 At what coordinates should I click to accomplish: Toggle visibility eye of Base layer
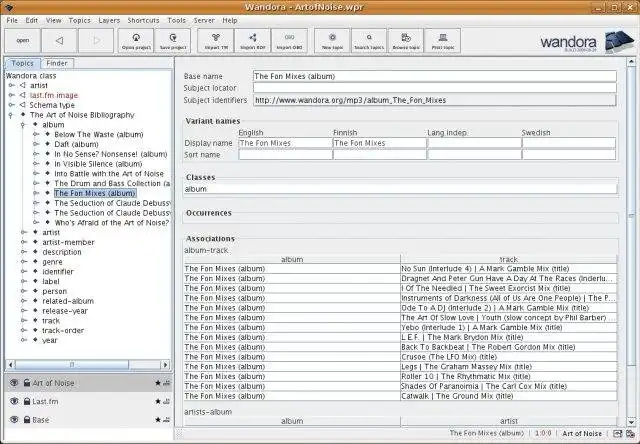pyautogui.click(x=14, y=420)
